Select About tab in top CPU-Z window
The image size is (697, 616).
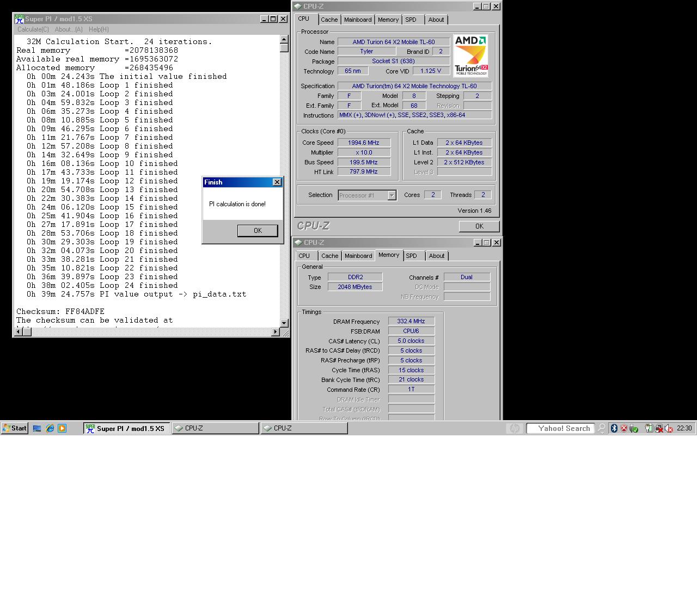coord(436,20)
